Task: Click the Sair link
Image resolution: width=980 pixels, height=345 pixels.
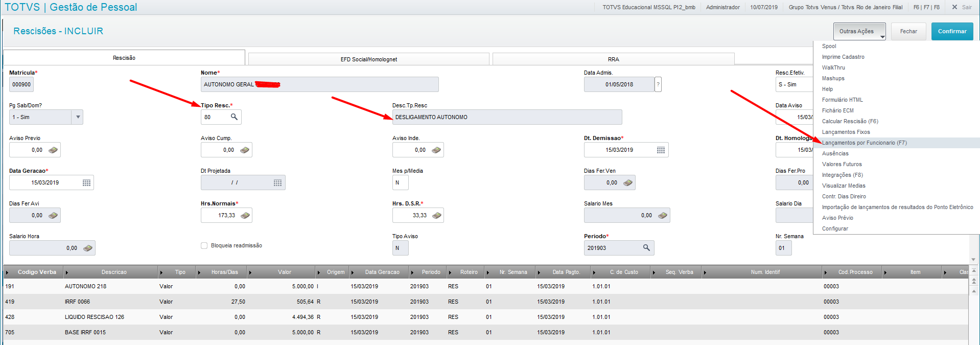Action: (967, 7)
